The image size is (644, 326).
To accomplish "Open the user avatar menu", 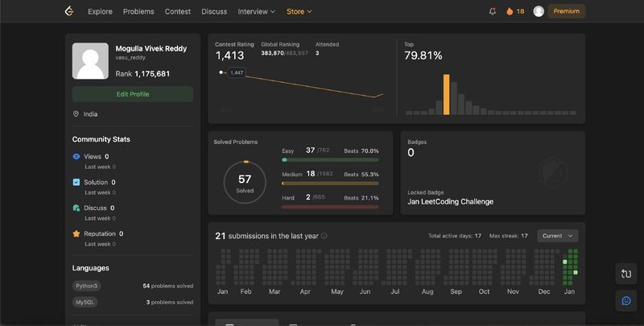I will 539,11.
